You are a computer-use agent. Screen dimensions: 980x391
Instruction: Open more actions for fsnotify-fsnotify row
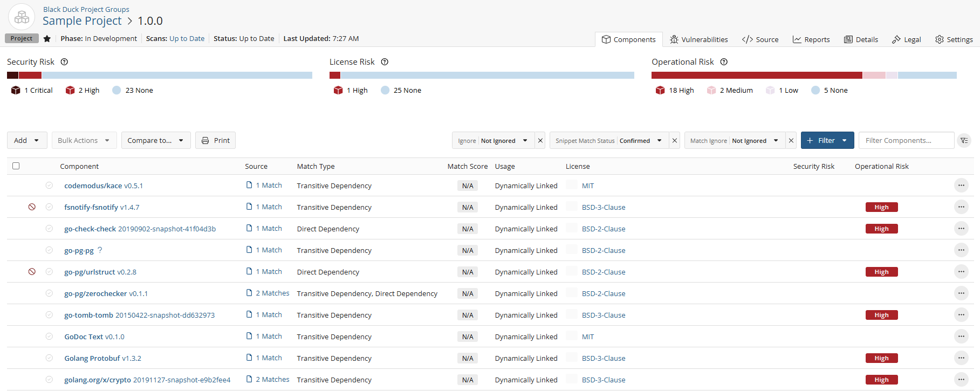pos(961,207)
